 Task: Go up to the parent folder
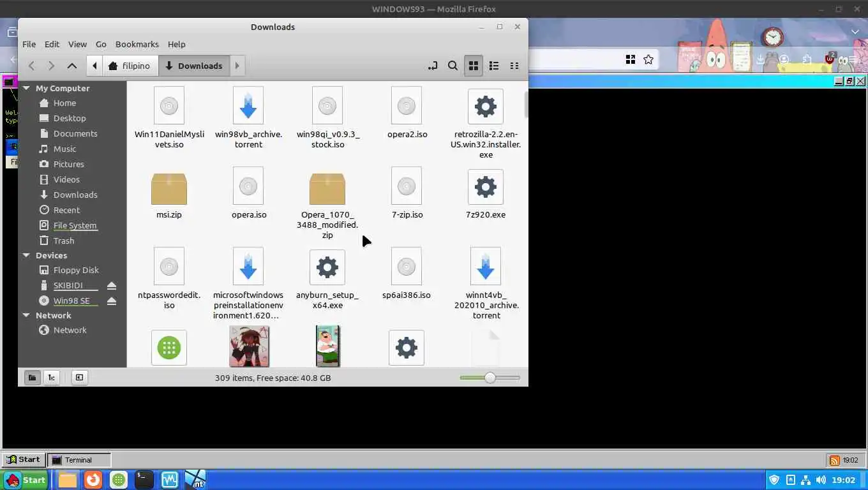click(72, 66)
